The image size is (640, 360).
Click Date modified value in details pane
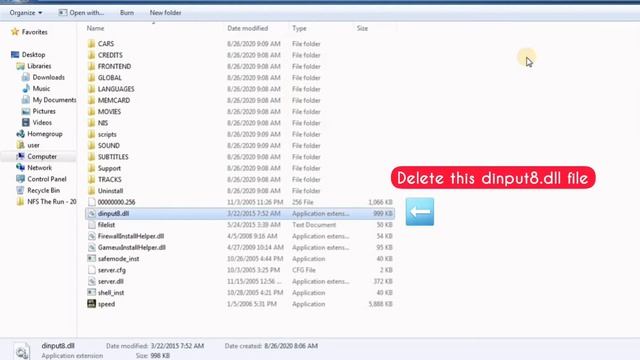[177, 346]
